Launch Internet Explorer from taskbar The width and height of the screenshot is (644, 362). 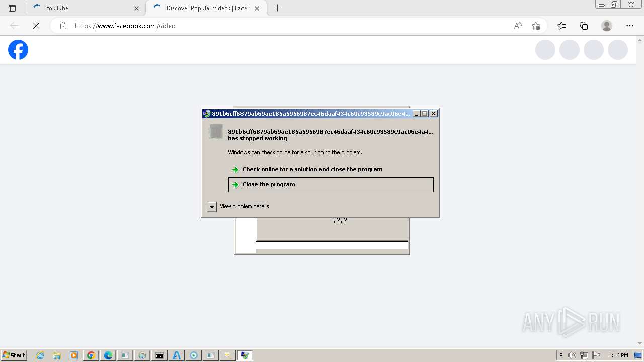click(40, 355)
